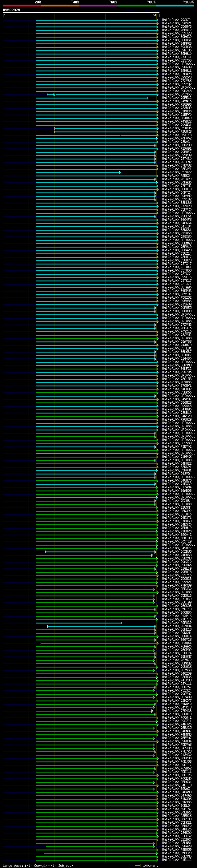Click label UniRef100_Q9FEL2
Viewport: 197px width, 868px height.
pyautogui.click(x=177, y=98)
